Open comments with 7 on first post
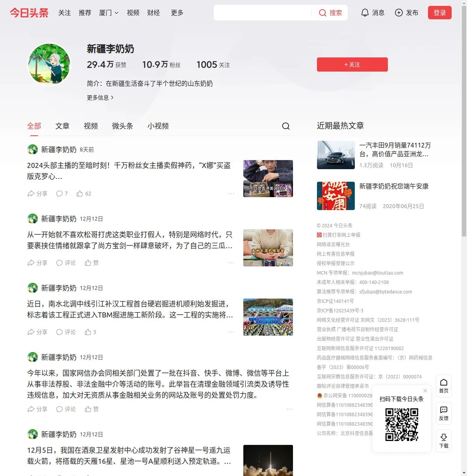Screen dimensions: 467x476 tap(62, 194)
